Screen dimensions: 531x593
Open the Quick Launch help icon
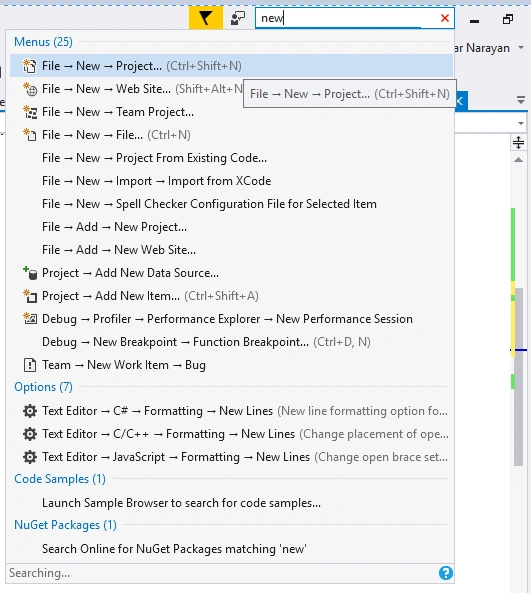click(446, 573)
